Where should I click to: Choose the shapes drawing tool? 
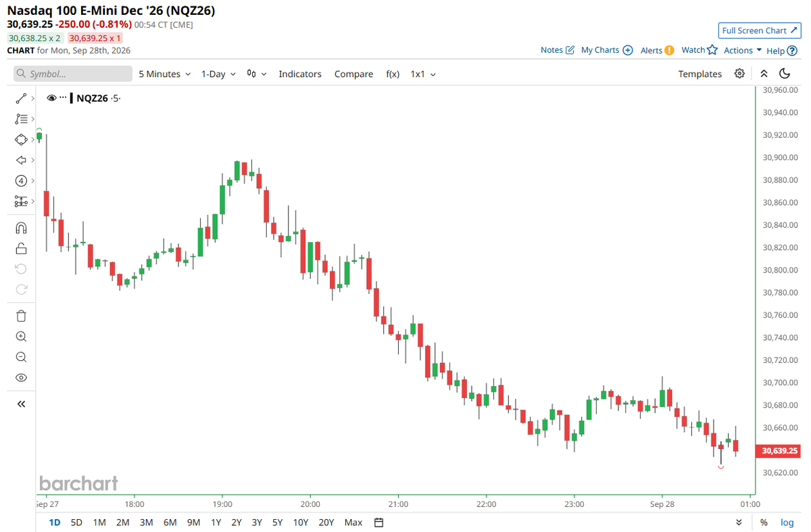(21, 139)
